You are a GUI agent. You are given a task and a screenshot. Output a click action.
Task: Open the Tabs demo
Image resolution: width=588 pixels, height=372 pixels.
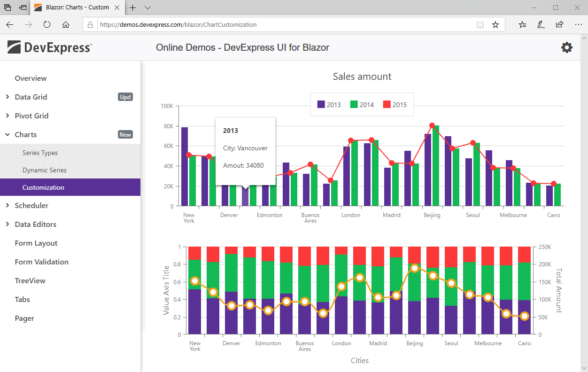[23, 299]
